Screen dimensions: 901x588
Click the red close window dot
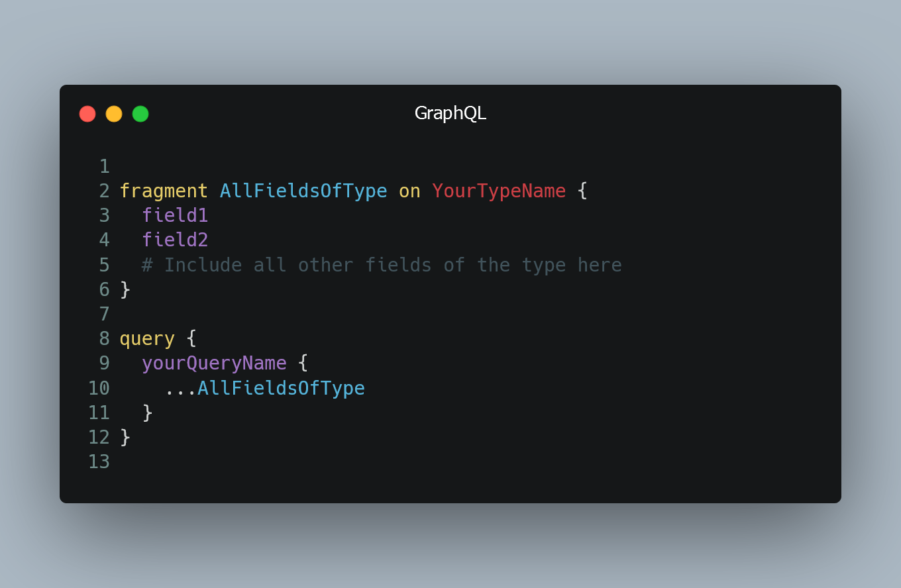(87, 114)
